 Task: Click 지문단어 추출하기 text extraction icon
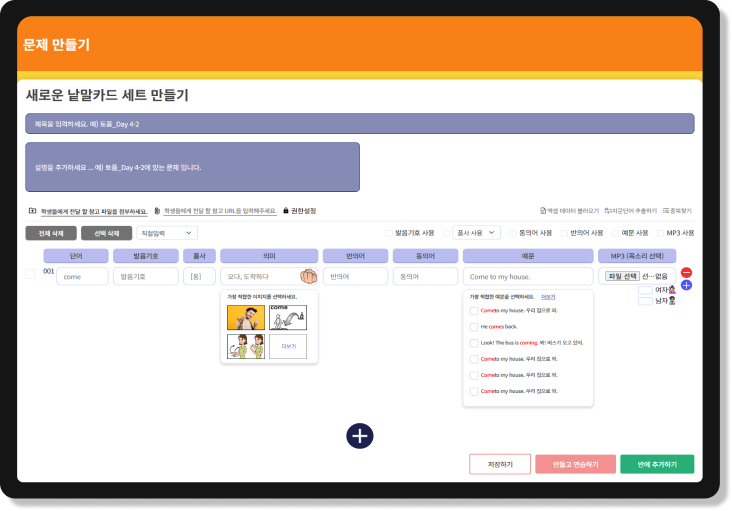coord(607,211)
